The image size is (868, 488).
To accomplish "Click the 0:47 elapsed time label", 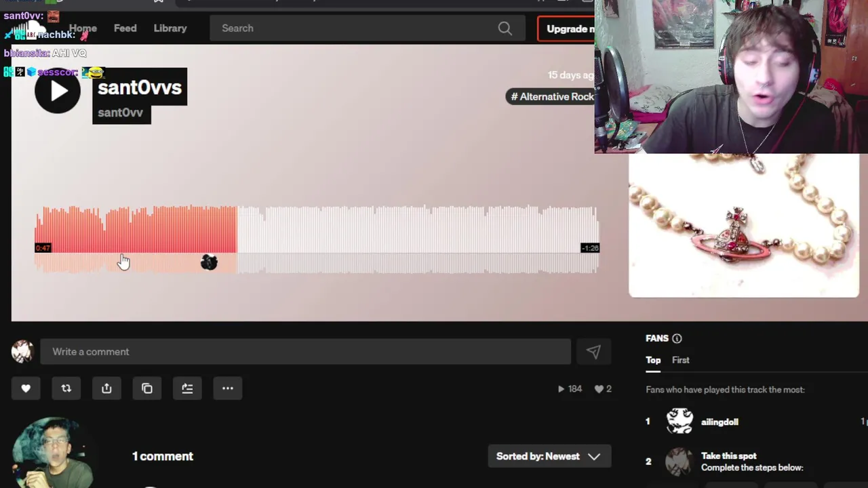I will tap(43, 248).
